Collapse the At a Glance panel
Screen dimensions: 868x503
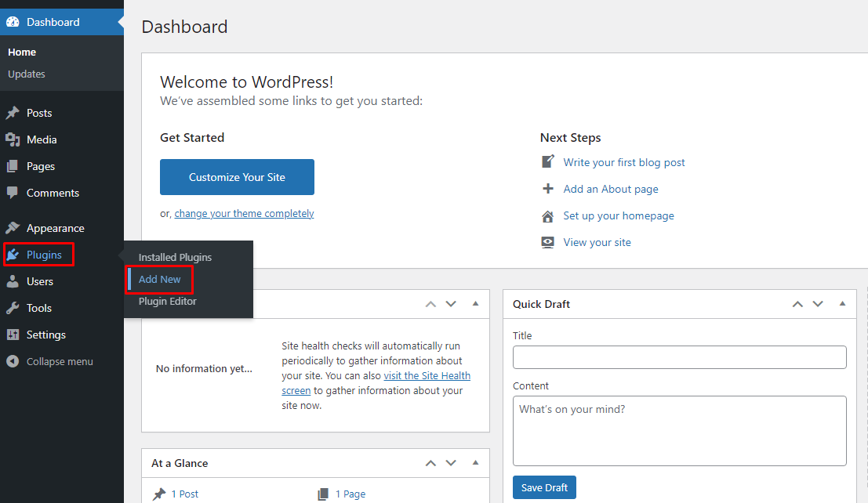pos(475,462)
